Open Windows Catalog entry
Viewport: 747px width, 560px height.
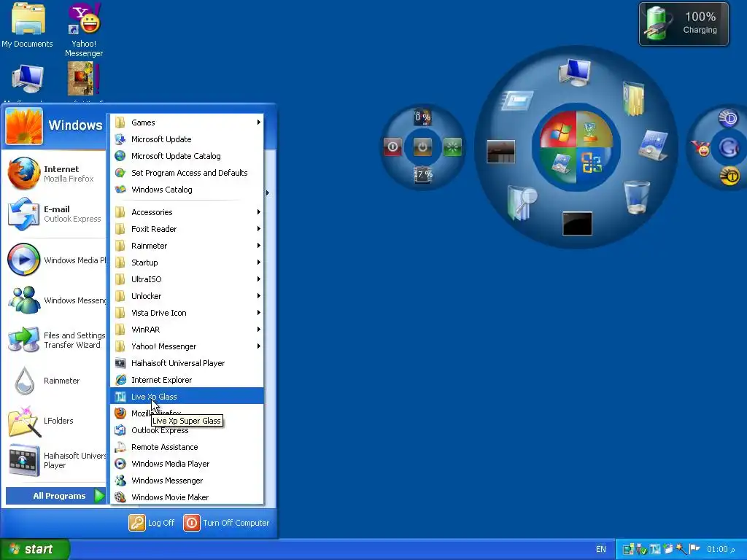point(187,190)
